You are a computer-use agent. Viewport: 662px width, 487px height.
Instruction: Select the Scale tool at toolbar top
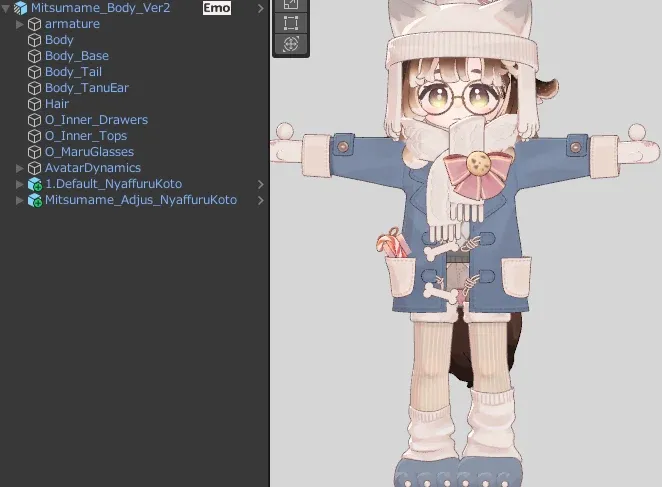291,5
